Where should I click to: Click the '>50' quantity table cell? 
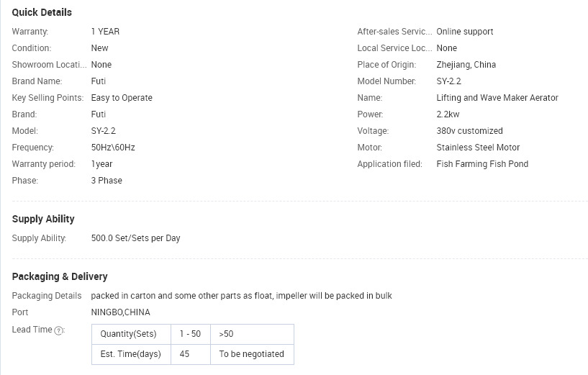pos(252,334)
